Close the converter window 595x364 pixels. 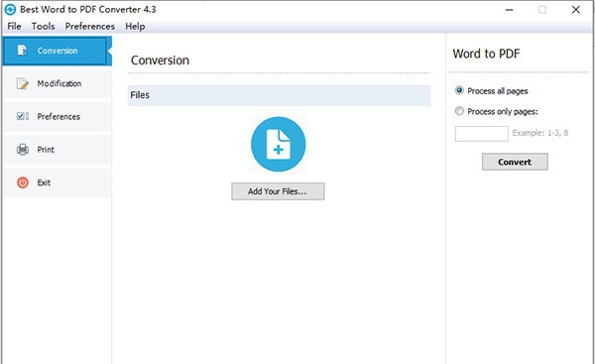click(575, 10)
